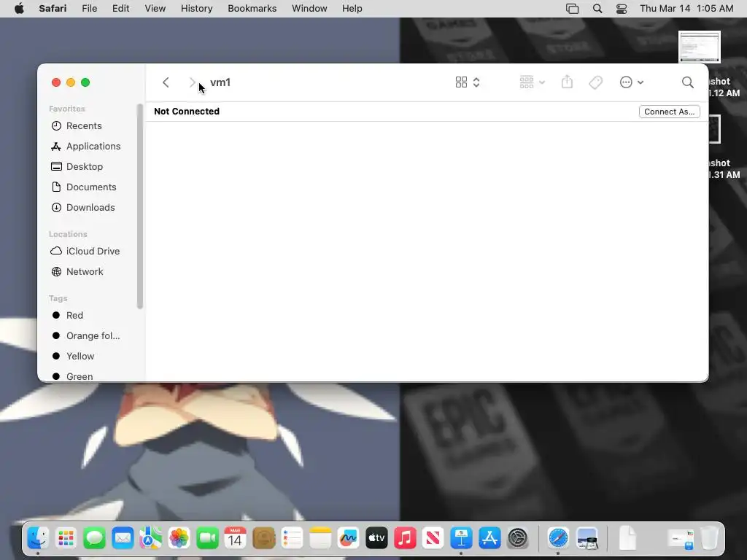The width and height of the screenshot is (747, 560).
Task: Select Documents in the sidebar
Action: [x=84, y=187]
